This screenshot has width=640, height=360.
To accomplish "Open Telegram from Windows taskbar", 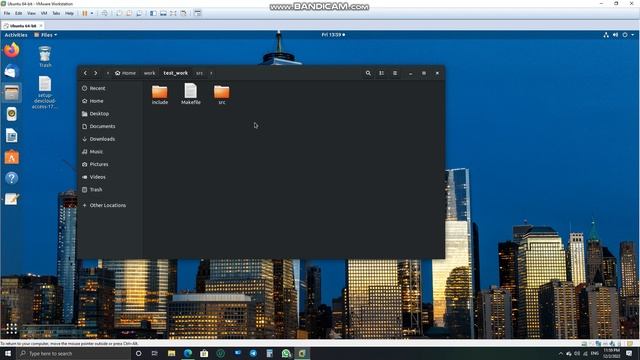I will coord(253,353).
